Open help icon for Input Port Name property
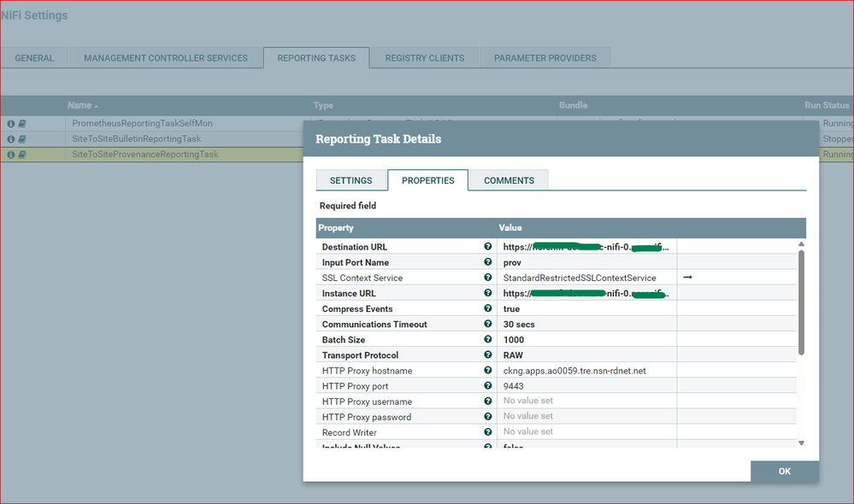The height and width of the screenshot is (504, 854). 488,261
